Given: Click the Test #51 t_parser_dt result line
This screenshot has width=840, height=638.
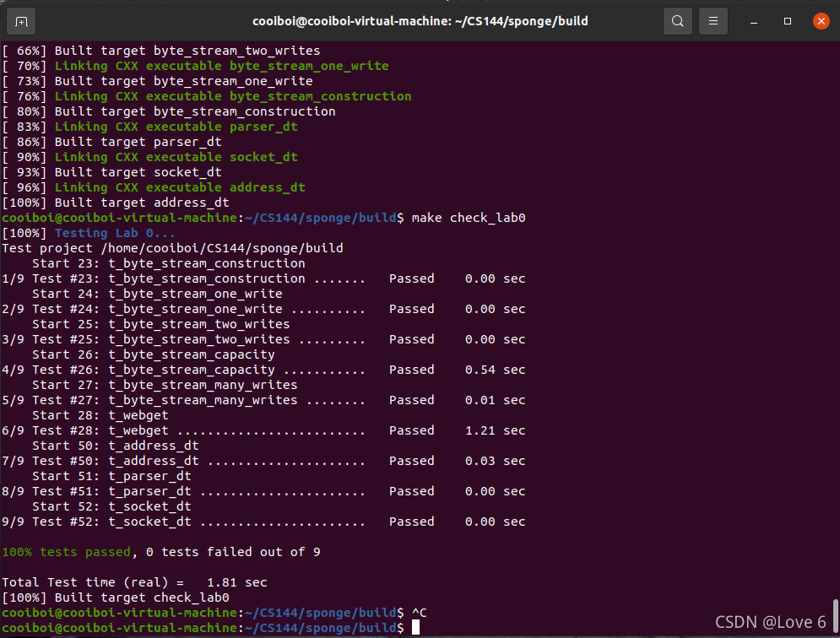Looking at the screenshot, I should click(263, 491).
